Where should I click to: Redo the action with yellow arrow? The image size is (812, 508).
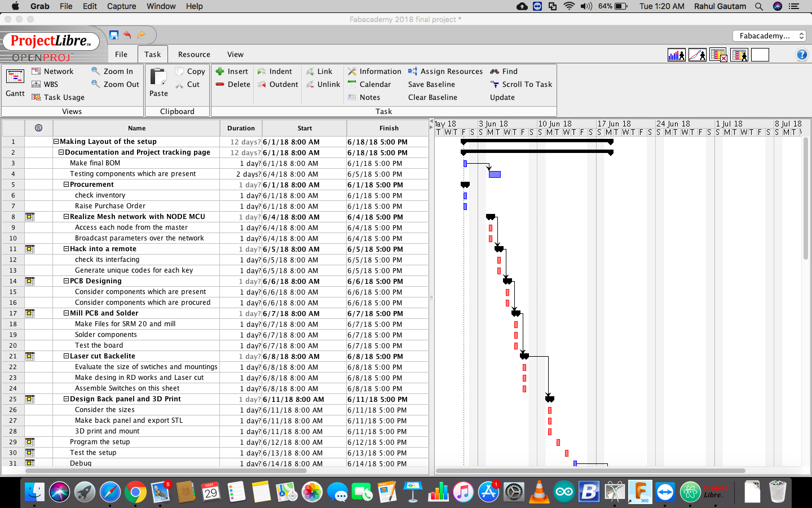(141, 35)
